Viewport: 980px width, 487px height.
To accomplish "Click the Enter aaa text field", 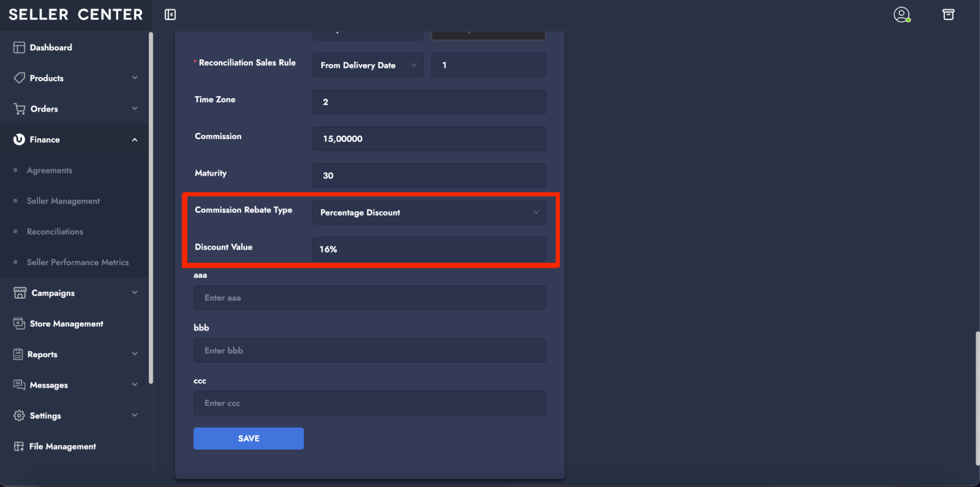I will 369,298.
